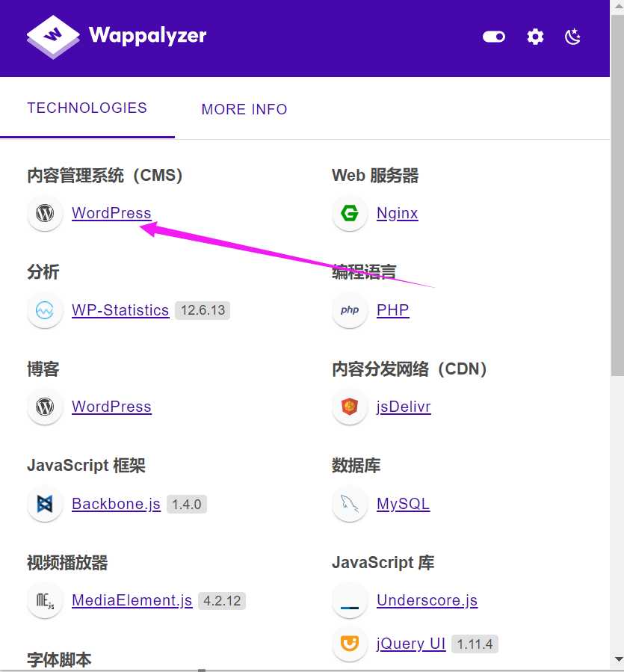The image size is (624, 672).
Task: Toggle the Wappalyzer enable switch
Action: [x=493, y=36]
